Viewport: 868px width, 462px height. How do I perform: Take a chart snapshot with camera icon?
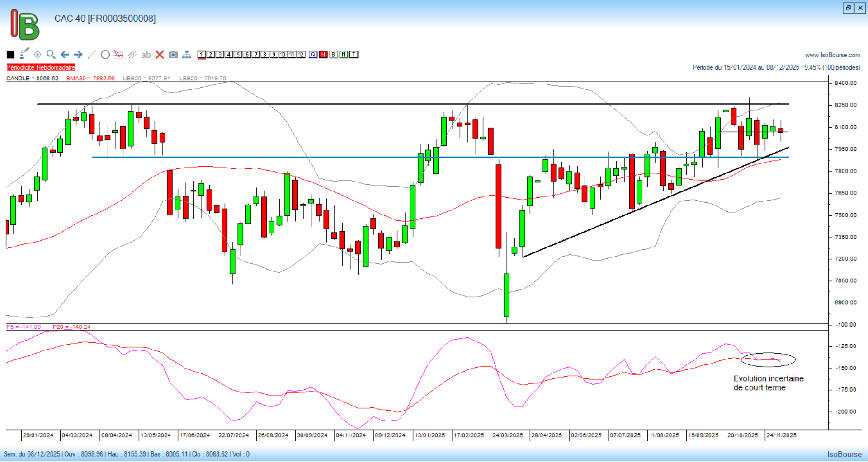coord(173,55)
